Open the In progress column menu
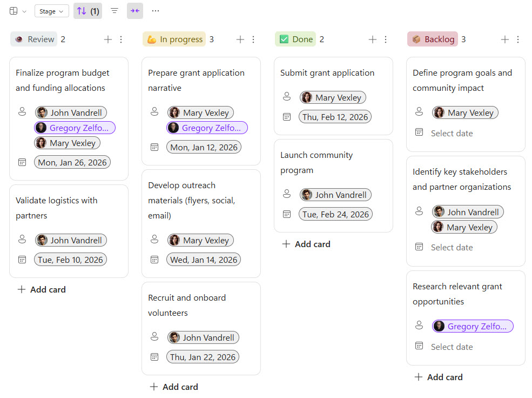Viewport: 532px width, 398px height. (x=253, y=39)
